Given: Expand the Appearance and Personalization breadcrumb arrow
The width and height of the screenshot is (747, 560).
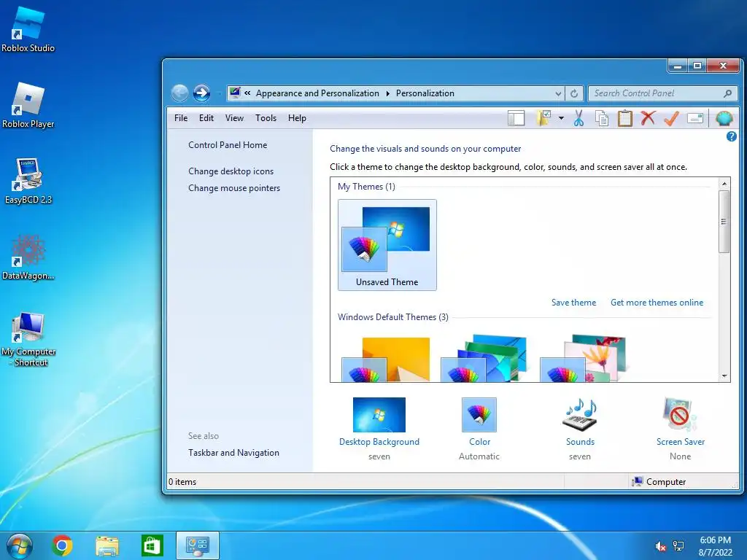Looking at the screenshot, I should [388, 93].
